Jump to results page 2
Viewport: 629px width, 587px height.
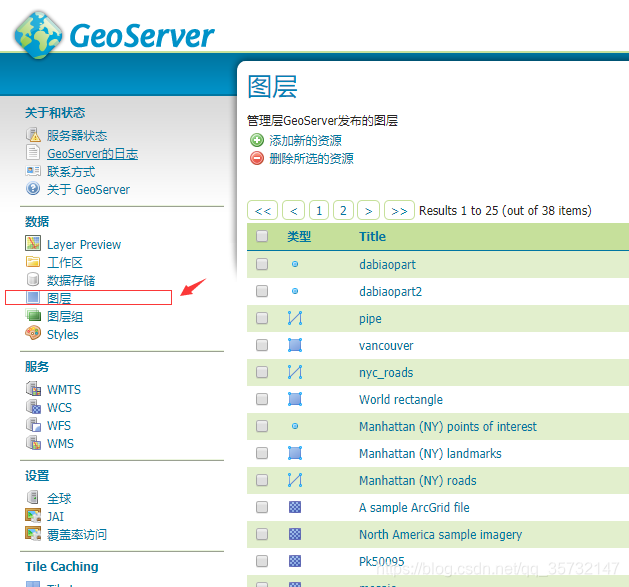click(x=343, y=210)
